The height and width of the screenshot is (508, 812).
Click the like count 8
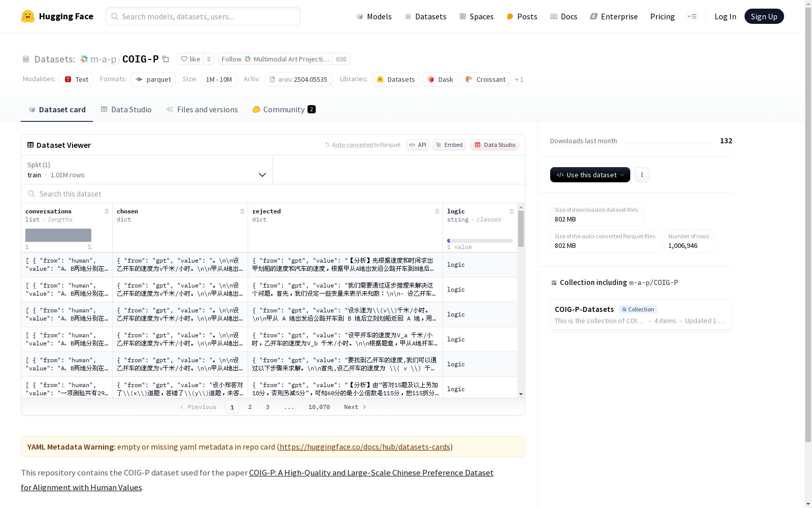(209, 59)
